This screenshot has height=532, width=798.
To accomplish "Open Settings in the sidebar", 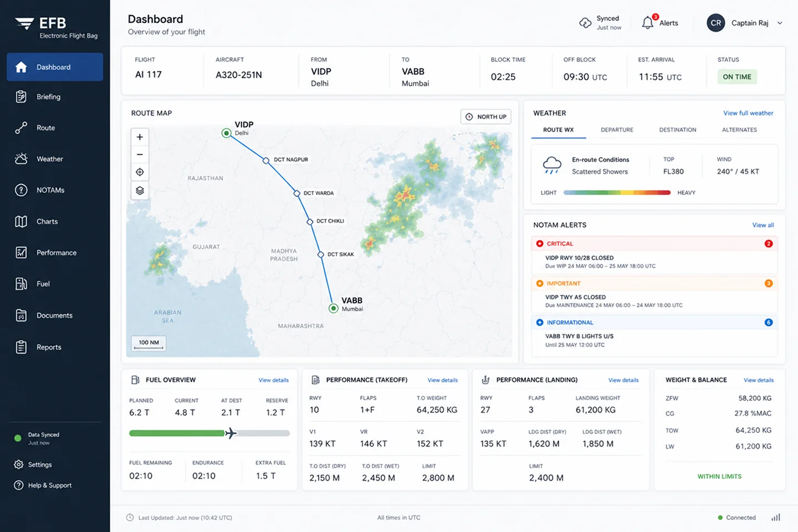I will [40, 464].
